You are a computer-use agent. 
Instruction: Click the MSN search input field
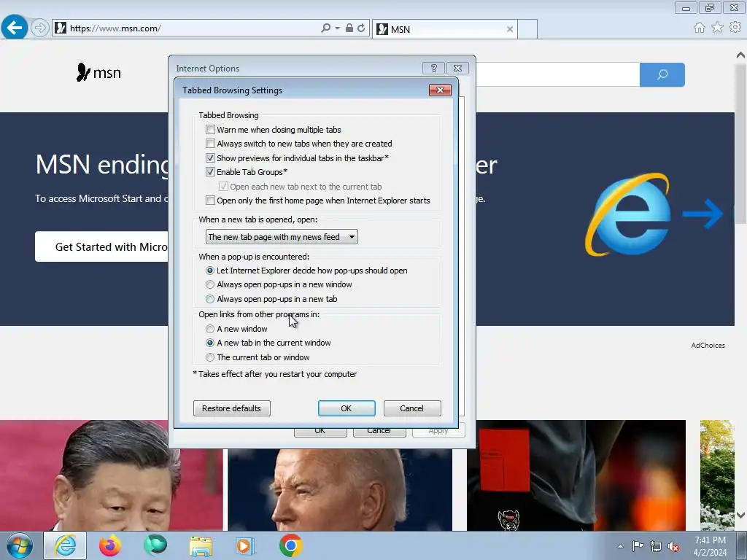pos(557,74)
